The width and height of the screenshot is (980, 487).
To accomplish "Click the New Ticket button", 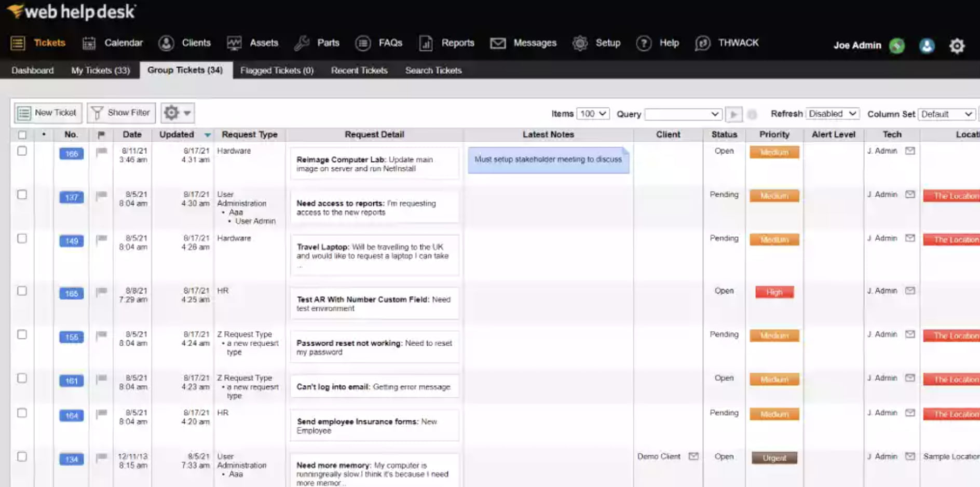I will tap(47, 112).
